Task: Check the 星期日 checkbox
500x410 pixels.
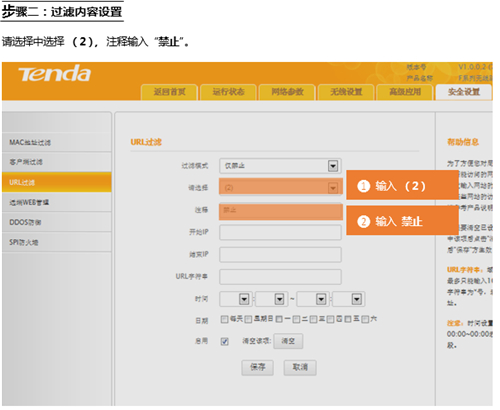Action: click(x=248, y=319)
